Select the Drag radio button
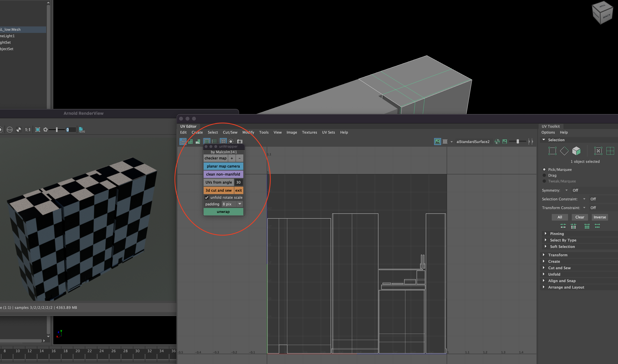The image size is (618, 364). click(x=544, y=175)
